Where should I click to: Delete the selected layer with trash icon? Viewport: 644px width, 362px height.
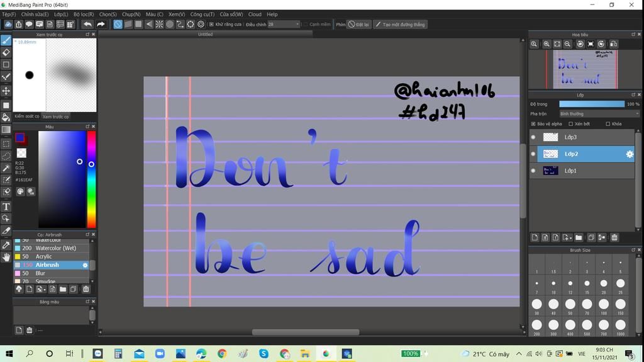coord(614,237)
